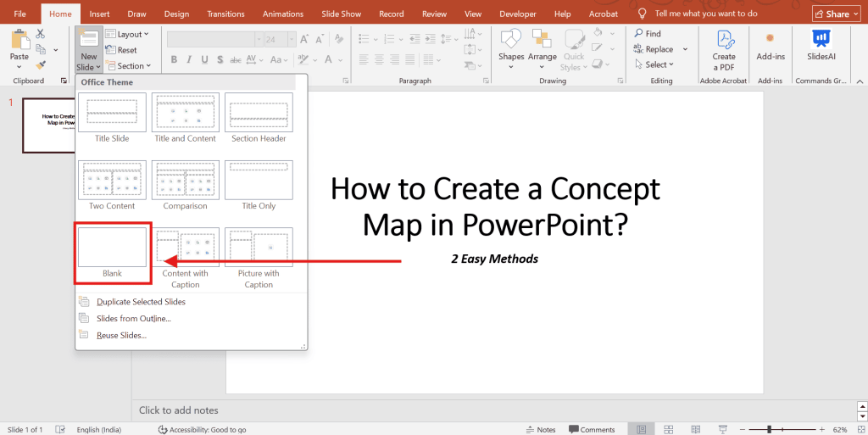Switch to Slide Sorter view
The height and width of the screenshot is (435, 868).
pos(668,429)
